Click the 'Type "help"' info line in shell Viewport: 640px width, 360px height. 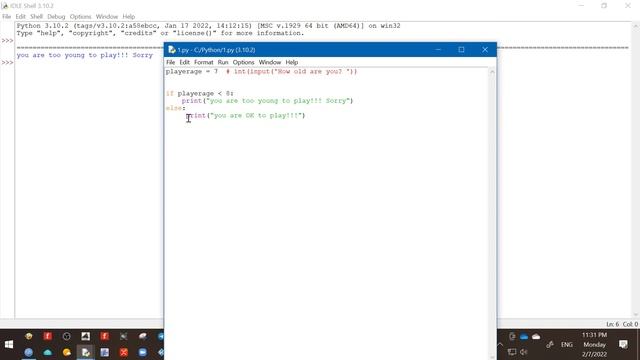point(160,33)
